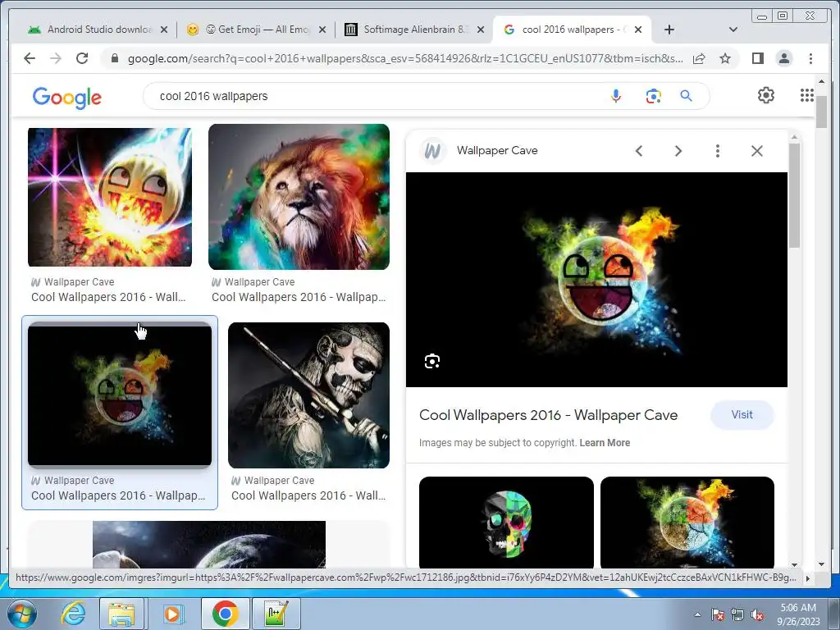Open the taskbar clock showing 5:06 AM
840x630 pixels.
tap(798, 614)
